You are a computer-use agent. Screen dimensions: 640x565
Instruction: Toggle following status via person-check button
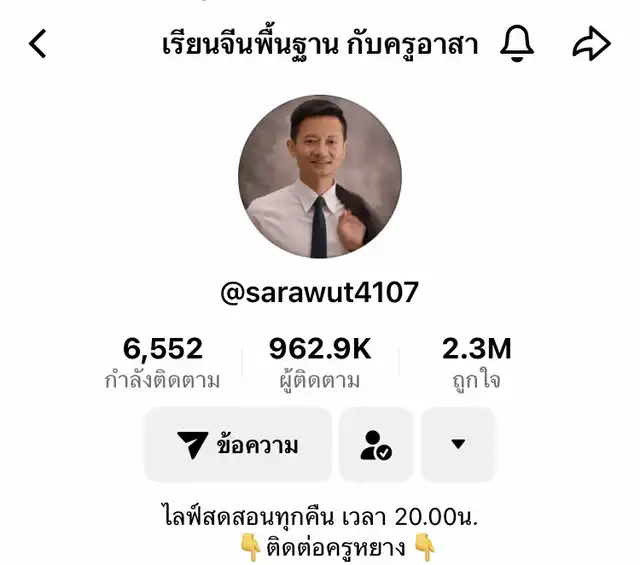[376, 445]
